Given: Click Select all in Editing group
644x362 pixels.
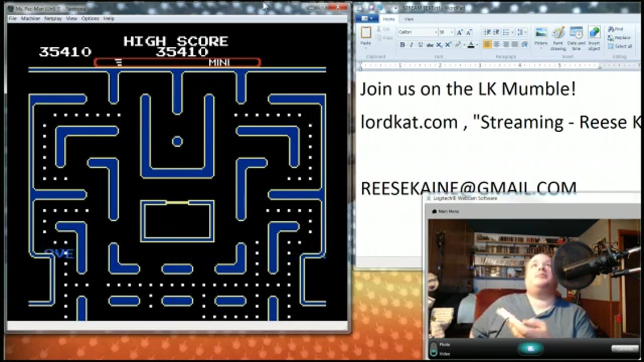Looking at the screenshot, I should pyautogui.click(x=620, y=46).
